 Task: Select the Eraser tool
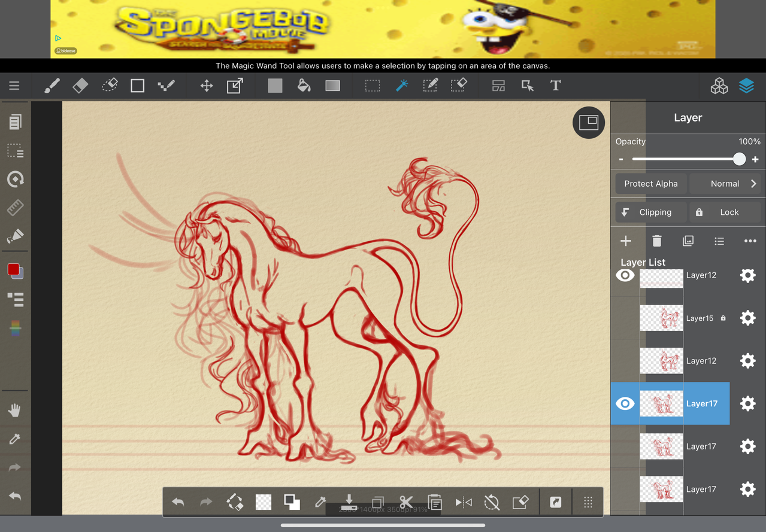coord(80,86)
